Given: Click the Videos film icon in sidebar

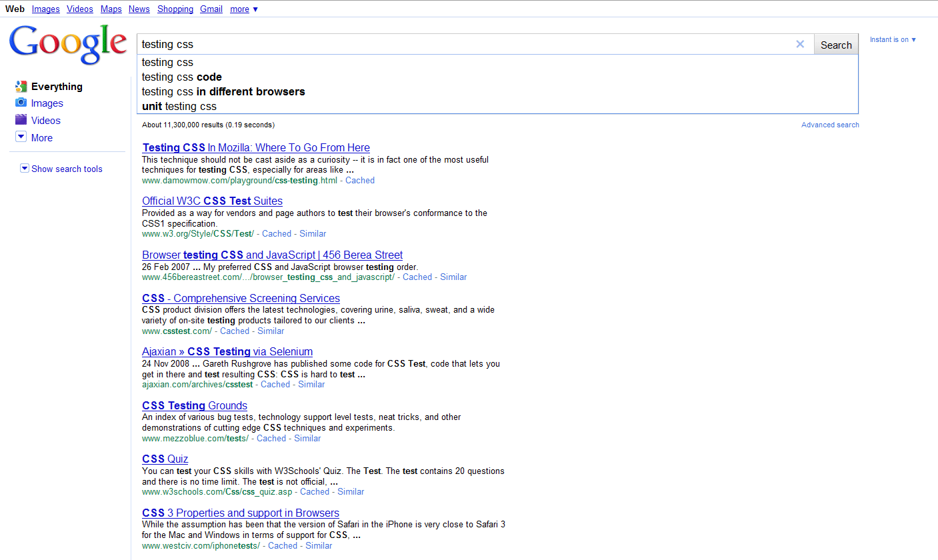Looking at the screenshot, I should (x=21, y=120).
